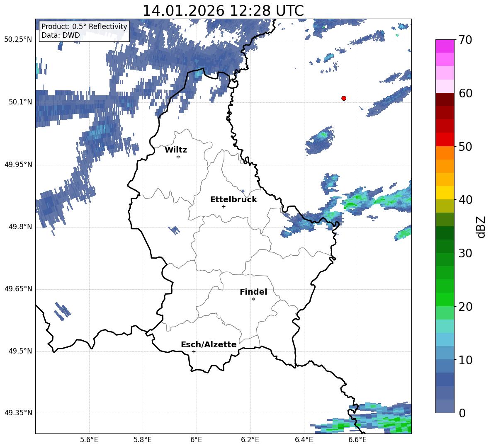Pick the magenta swatch atop the colorbar
491x448 pixels.
click(445, 46)
